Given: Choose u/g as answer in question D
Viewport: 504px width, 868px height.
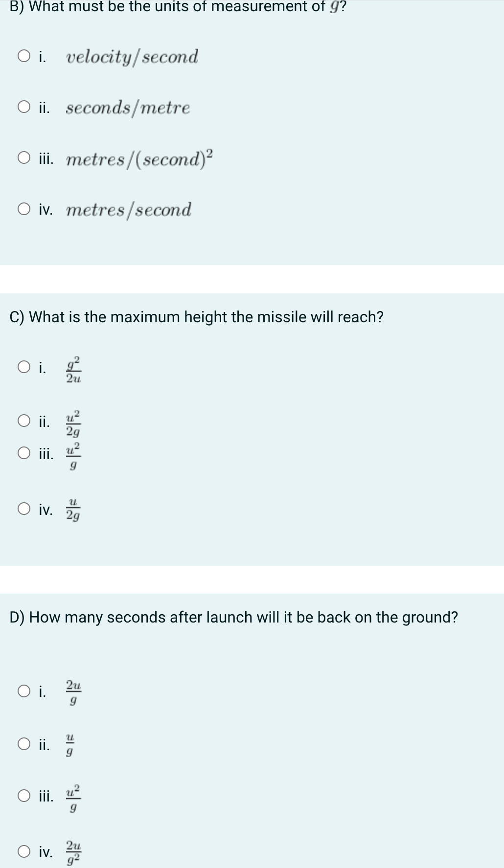Looking at the screenshot, I should pyautogui.click(x=24, y=744).
